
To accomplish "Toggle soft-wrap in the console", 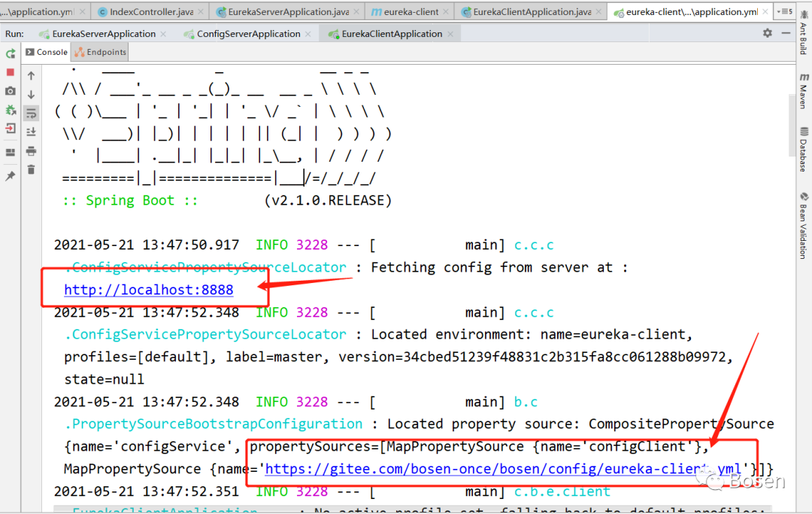I will [31, 113].
